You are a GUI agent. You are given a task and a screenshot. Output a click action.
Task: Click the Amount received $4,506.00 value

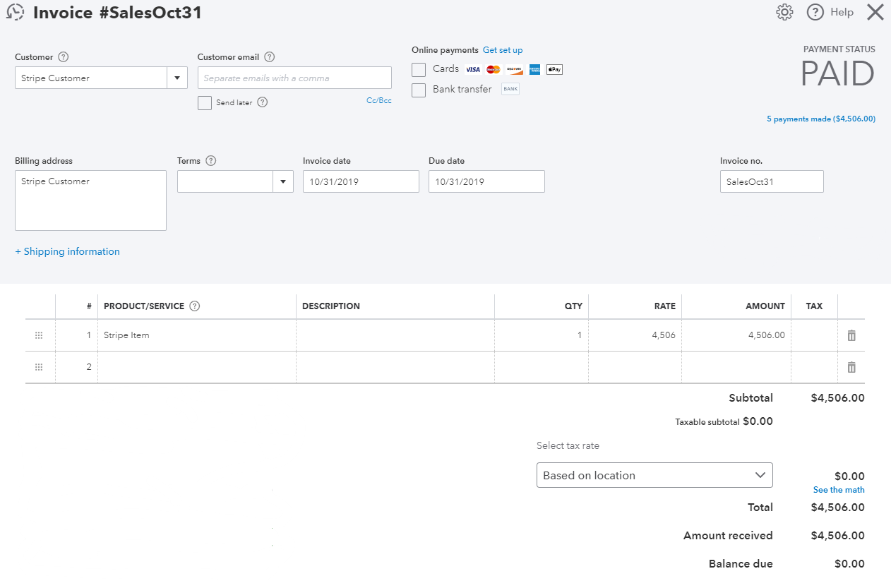pyautogui.click(x=837, y=536)
